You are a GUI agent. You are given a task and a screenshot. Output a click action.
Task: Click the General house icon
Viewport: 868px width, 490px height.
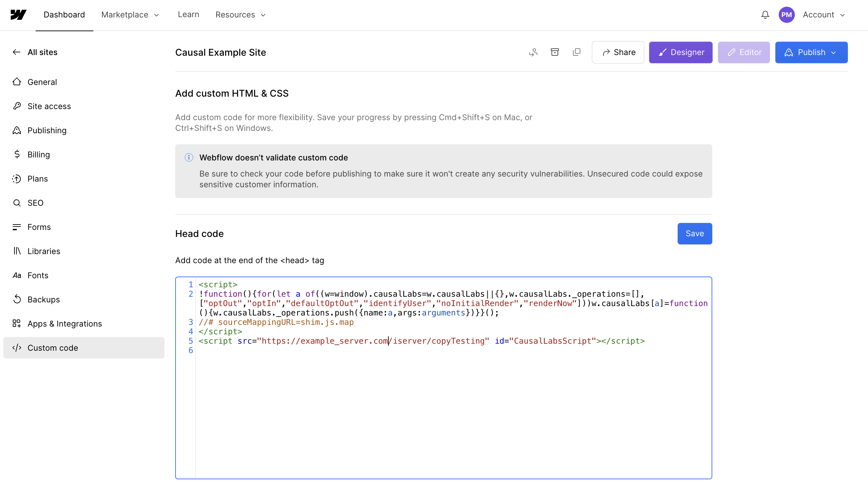(17, 82)
